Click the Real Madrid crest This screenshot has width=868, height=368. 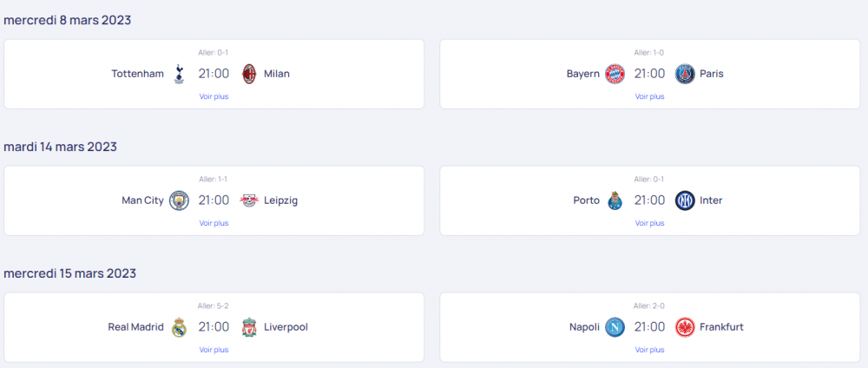click(x=179, y=327)
